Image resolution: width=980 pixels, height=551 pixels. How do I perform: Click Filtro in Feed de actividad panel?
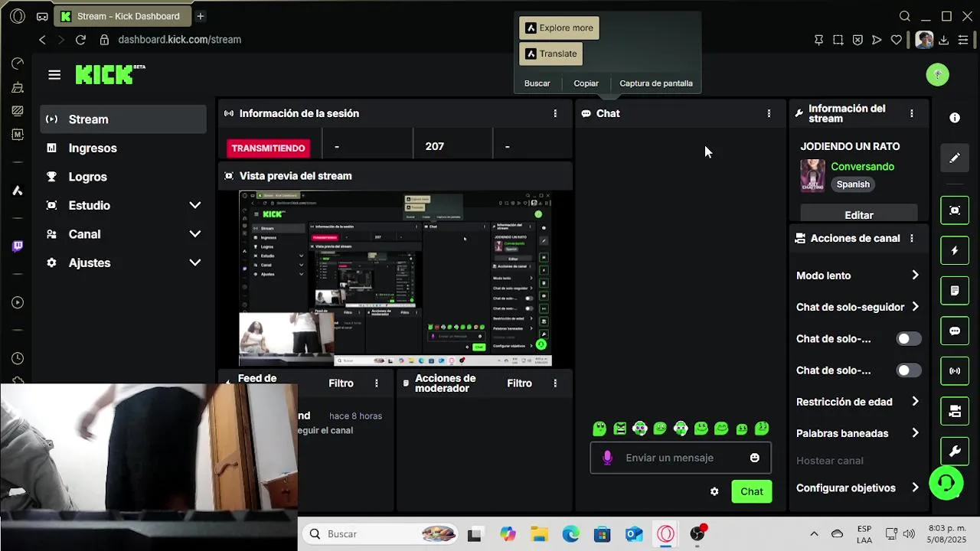point(341,383)
